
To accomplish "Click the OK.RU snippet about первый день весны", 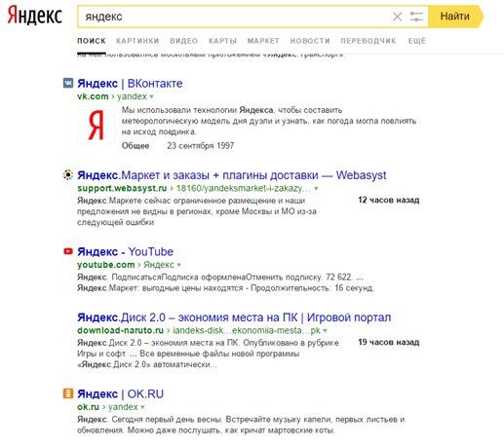I will pos(241,425).
